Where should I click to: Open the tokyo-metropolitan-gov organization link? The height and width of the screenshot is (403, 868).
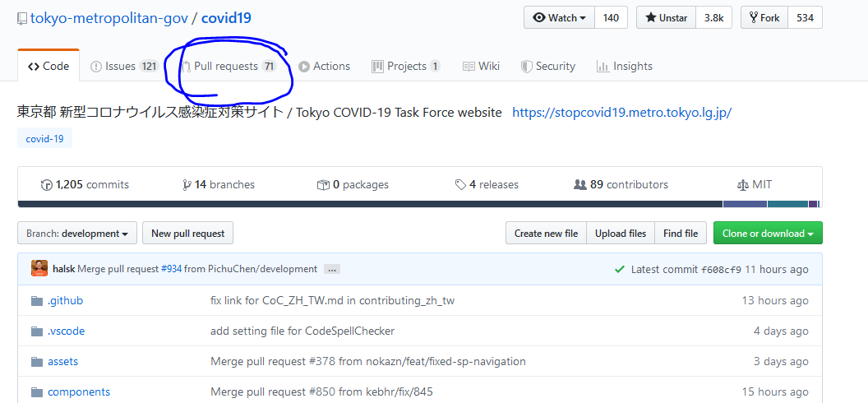point(108,18)
